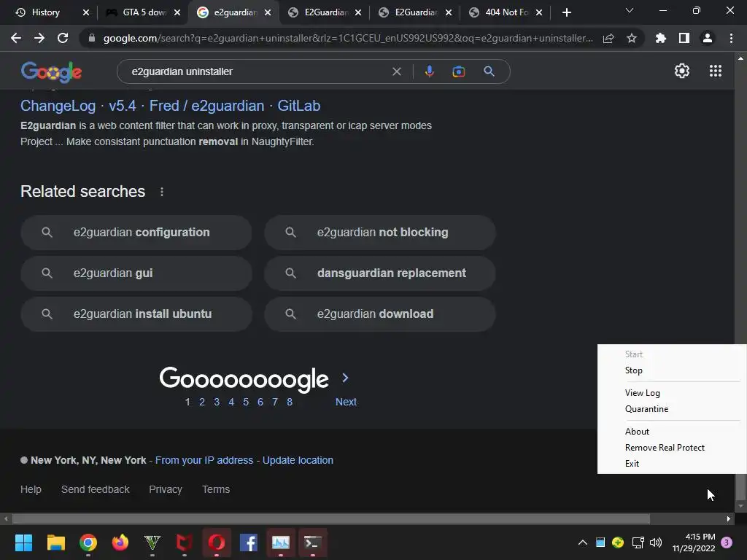Image resolution: width=747 pixels, height=560 pixels.
Task: Choose View Log in tray menu
Action: 642,393
